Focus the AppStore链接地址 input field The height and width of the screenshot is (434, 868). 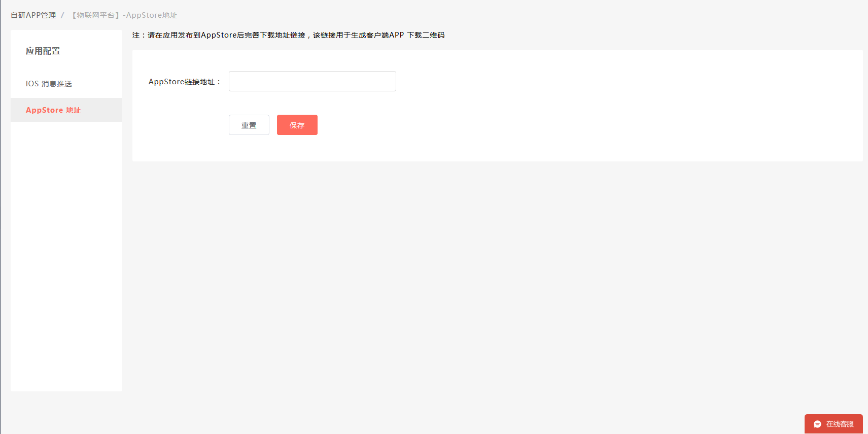(313, 81)
